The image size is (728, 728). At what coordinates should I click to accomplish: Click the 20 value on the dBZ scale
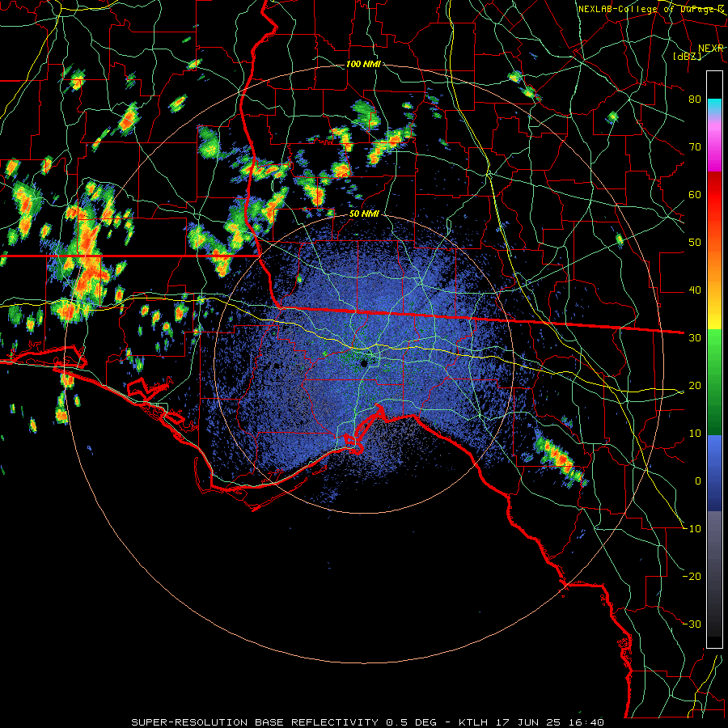tap(695, 385)
